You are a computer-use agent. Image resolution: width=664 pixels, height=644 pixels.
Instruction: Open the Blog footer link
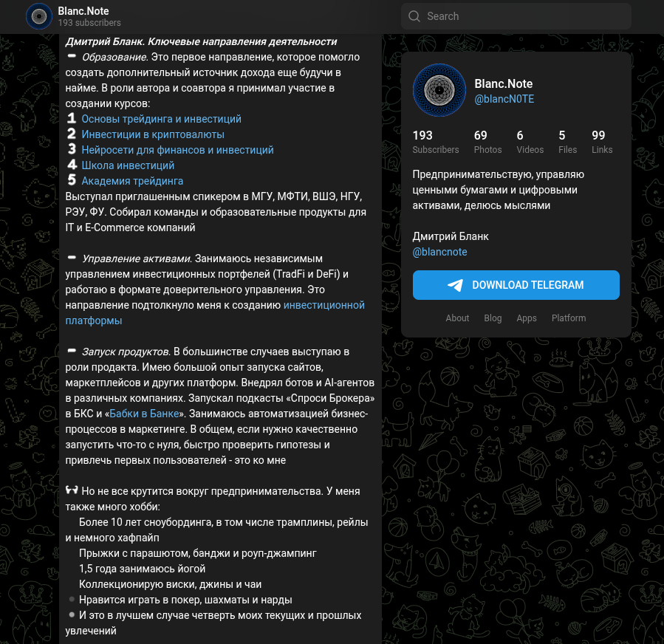click(x=493, y=318)
